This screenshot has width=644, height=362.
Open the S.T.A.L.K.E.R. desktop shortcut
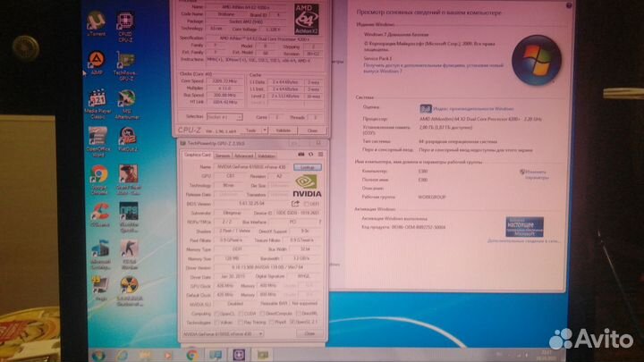pos(130,291)
